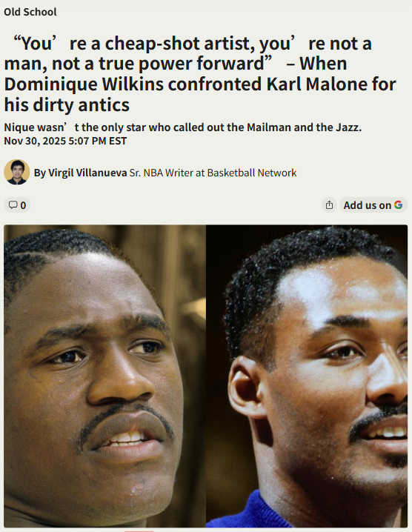The image size is (412, 532).
Task: Click the Google G logo
Action: (x=398, y=205)
